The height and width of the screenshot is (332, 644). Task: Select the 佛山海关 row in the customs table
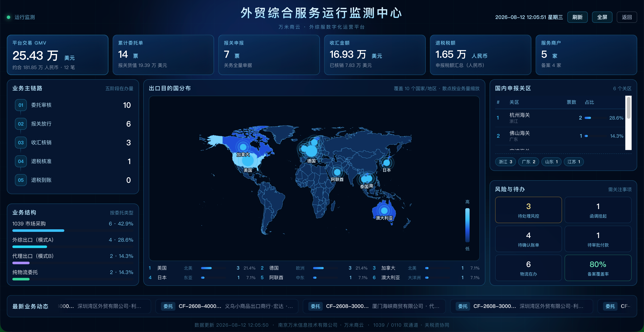[560, 136]
